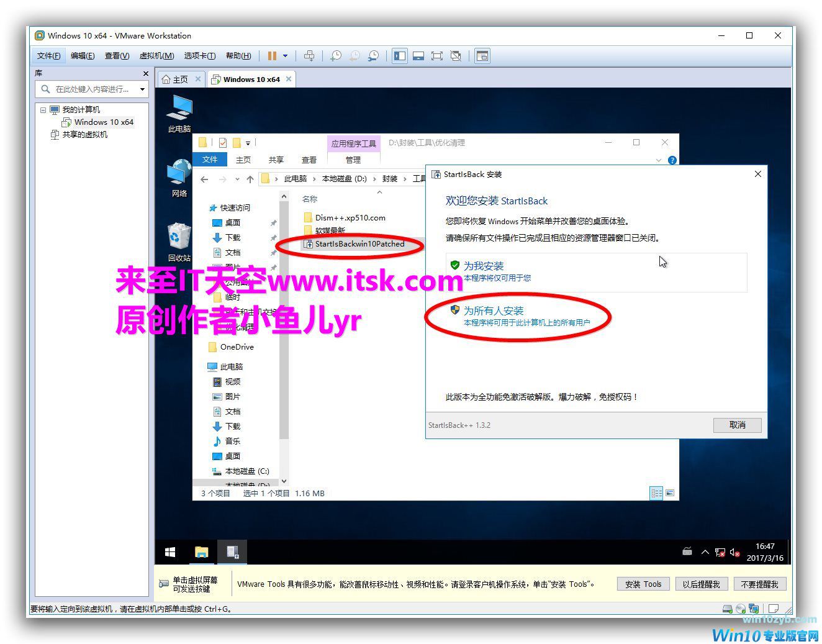Viewport: 822px width, 644px height.
Task: Open the 管理 ribbon tab
Action: coord(353,160)
